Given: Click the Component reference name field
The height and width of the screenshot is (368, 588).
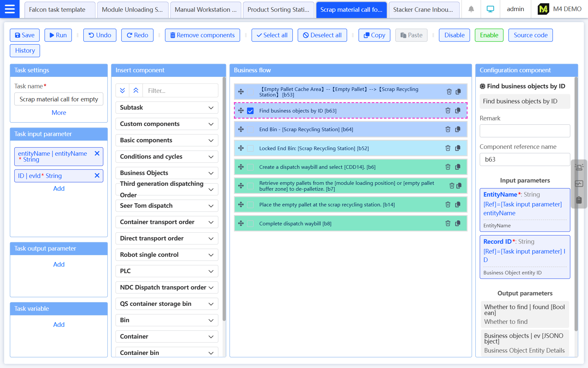Looking at the screenshot, I should (x=525, y=160).
